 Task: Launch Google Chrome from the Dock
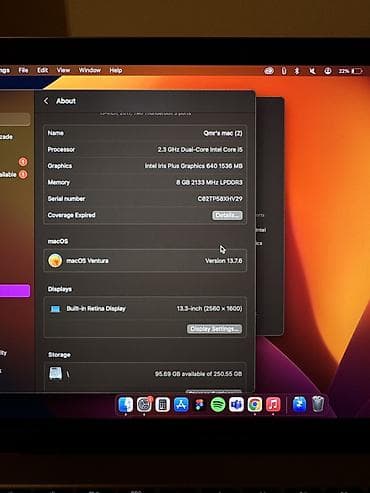255,405
